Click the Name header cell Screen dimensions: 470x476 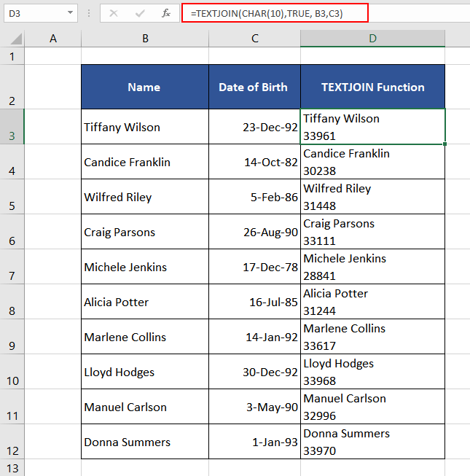tap(144, 87)
